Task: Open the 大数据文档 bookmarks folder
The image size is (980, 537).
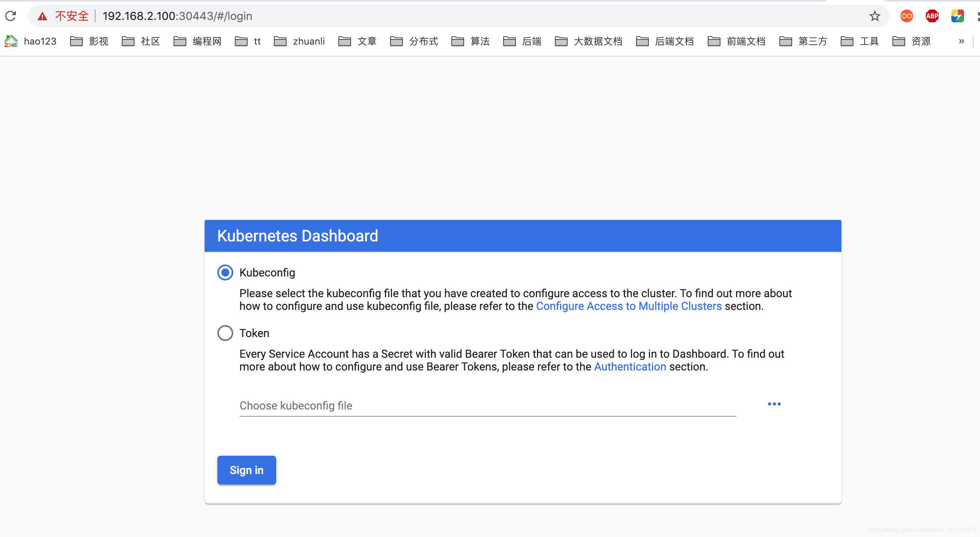Action: (588, 41)
